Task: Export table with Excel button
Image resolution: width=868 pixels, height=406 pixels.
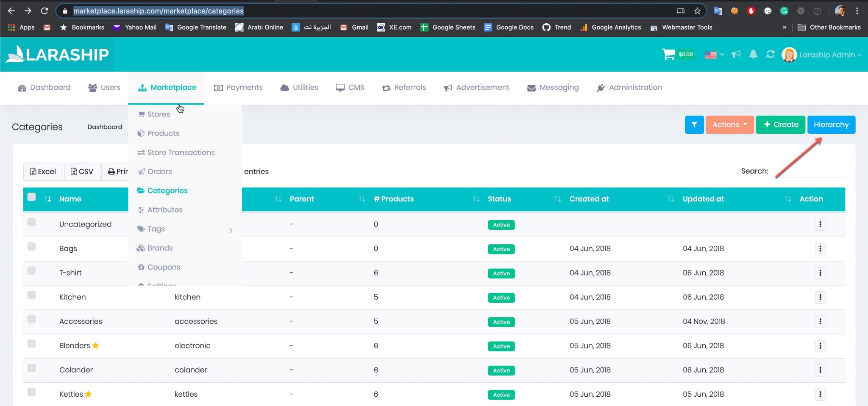Action: 43,171
